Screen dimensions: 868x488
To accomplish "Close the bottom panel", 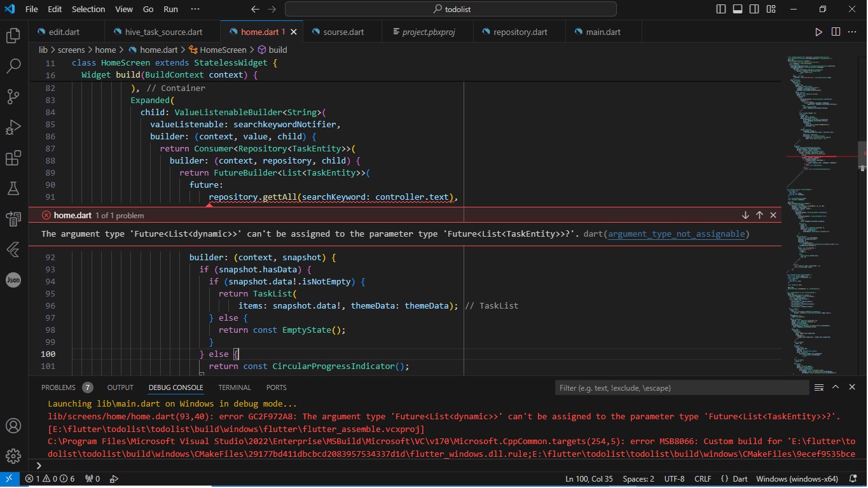I will (x=852, y=387).
